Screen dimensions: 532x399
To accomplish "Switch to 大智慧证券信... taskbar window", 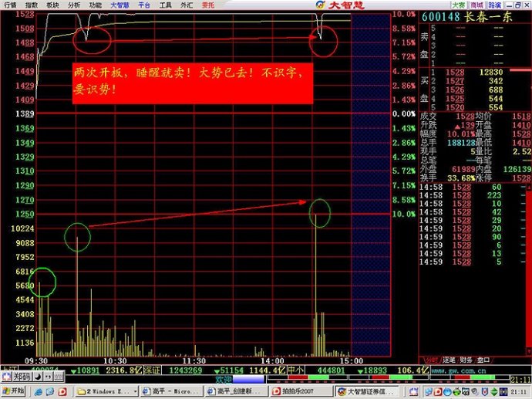I will click(x=365, y=391).
